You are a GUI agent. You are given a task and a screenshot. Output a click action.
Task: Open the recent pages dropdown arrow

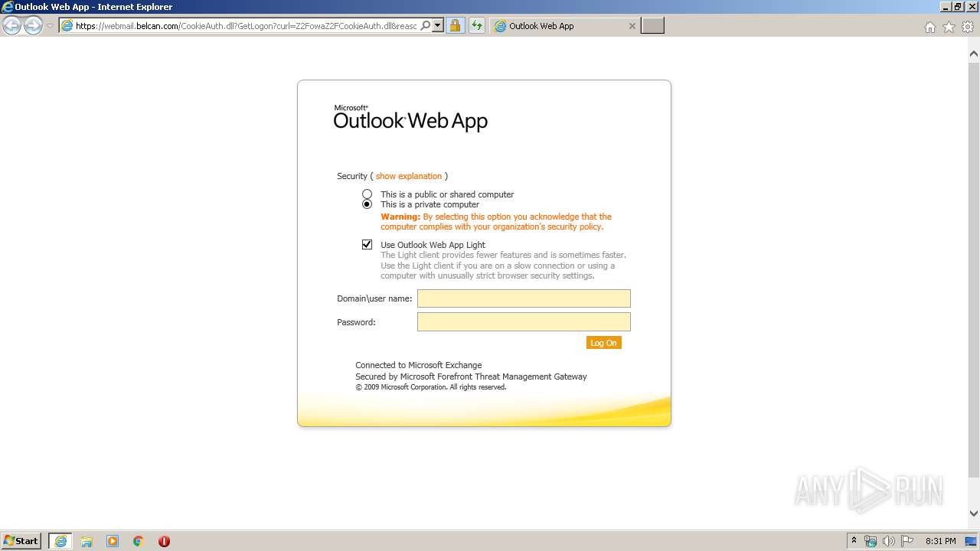click(x=50, y=26)
